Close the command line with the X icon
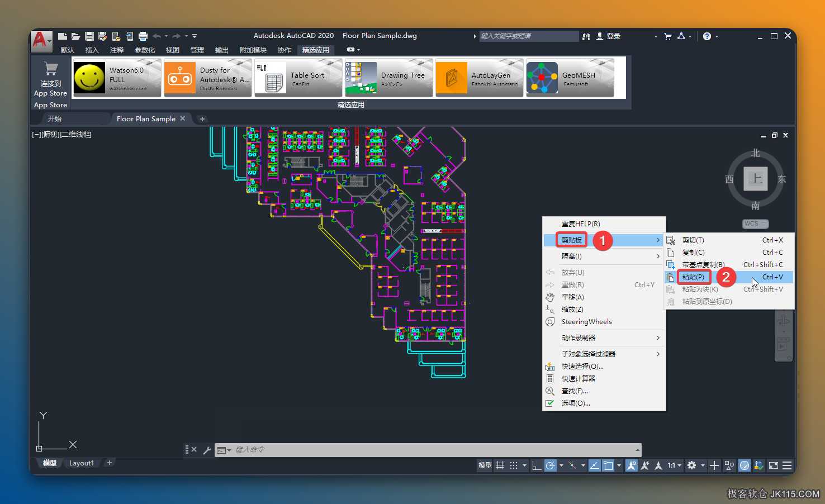825x504 pixels. coord(194,449)
